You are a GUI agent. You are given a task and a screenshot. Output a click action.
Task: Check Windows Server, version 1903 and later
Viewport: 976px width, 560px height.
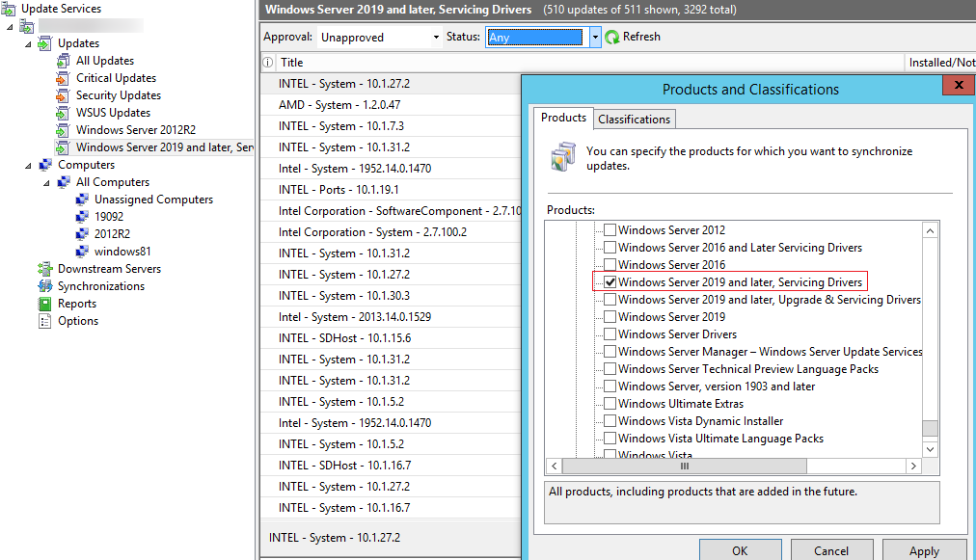click(610, 387)
